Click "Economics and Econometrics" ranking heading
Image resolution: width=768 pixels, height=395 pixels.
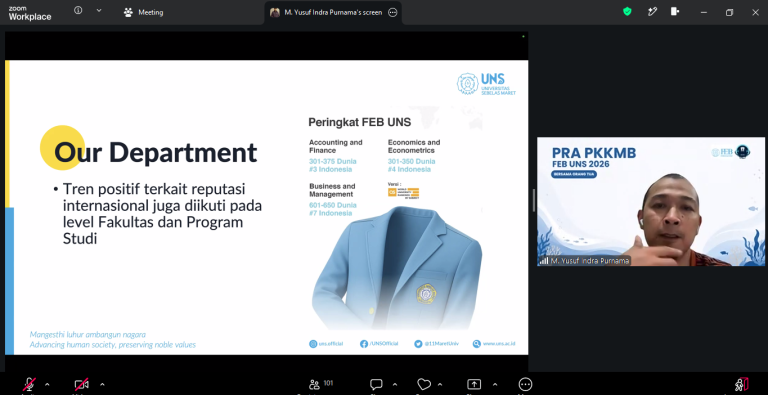pos(414,146)
